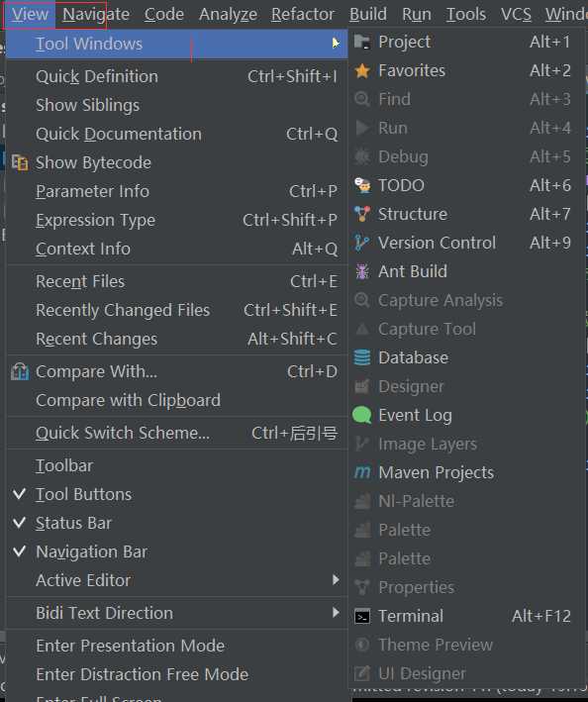Open Ant Build via its ant icon

click(x=362, y=271)
